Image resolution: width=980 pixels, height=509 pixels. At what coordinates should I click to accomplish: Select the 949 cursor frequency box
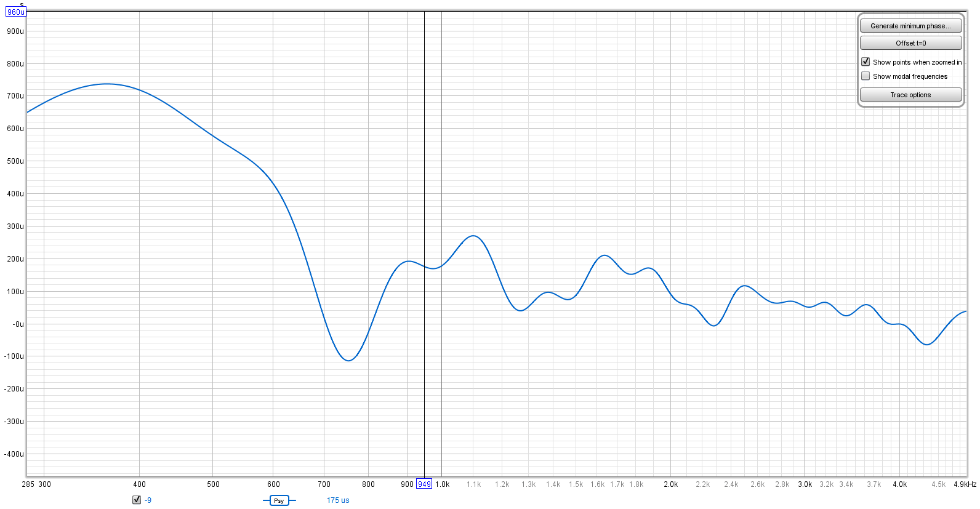[x=424, y=484]
